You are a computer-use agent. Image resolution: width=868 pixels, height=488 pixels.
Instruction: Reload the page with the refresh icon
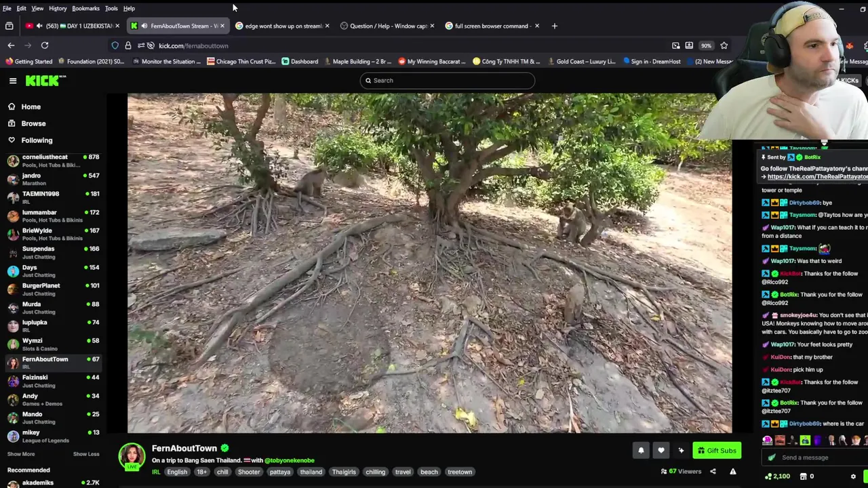[45, 45]
